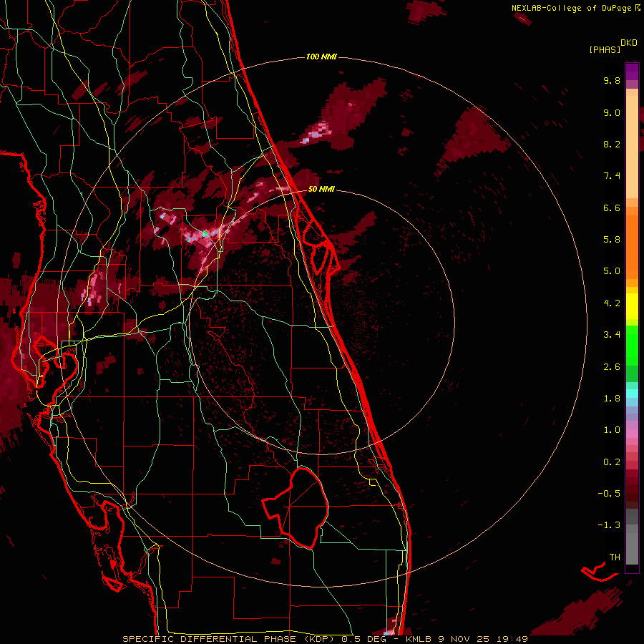Click the 9.0 value on the color scale
The width and height of the screenshot is (644, 644).
click(x=612, y=112)
